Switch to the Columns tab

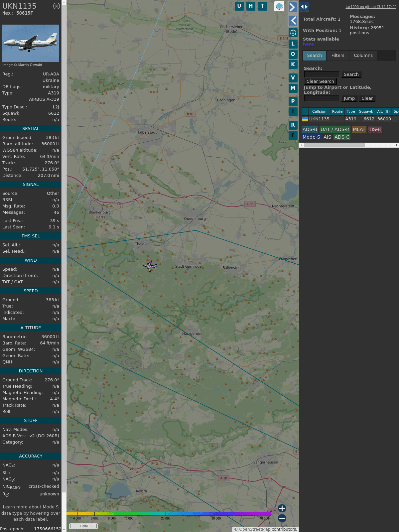point(363,56)
